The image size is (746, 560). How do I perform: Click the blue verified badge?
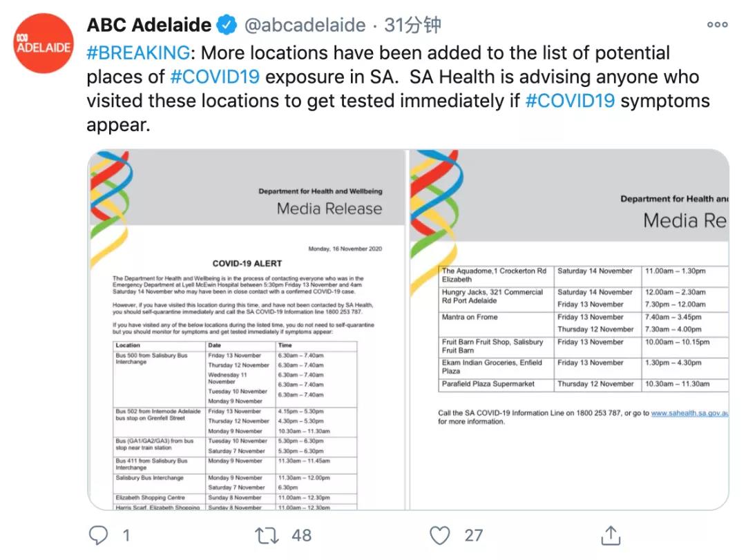[227, 26]
